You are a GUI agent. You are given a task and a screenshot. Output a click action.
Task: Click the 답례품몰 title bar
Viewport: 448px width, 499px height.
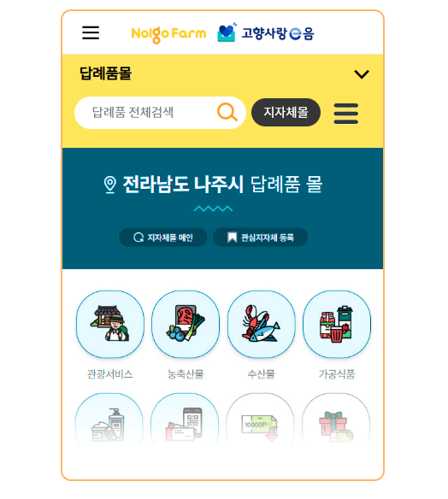(222, 73)
